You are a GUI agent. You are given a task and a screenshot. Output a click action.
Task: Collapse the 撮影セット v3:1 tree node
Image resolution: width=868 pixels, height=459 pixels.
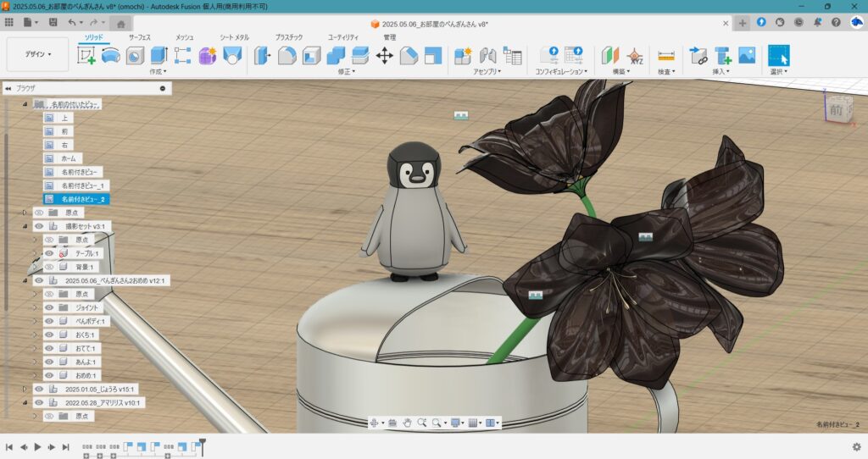[x=25, y=226]
